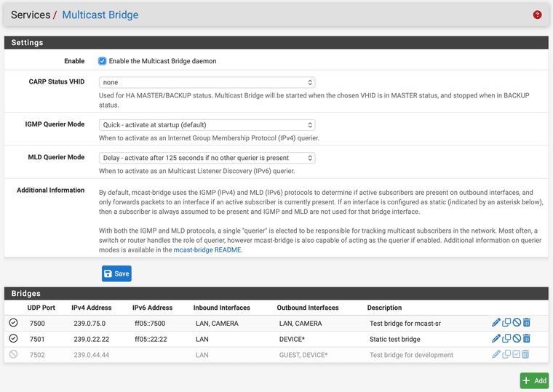This screenshot has height=392, width=553.
Task: Click the disabled status icon for port 7502
Action: (x=13, y=355)
